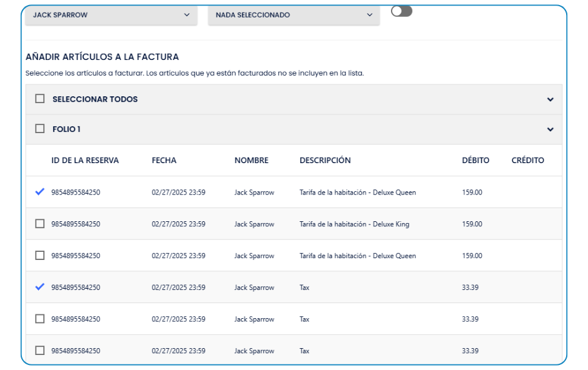
Task: Open the Jack Sparrow dropdown
Action: tap(111, 15)
